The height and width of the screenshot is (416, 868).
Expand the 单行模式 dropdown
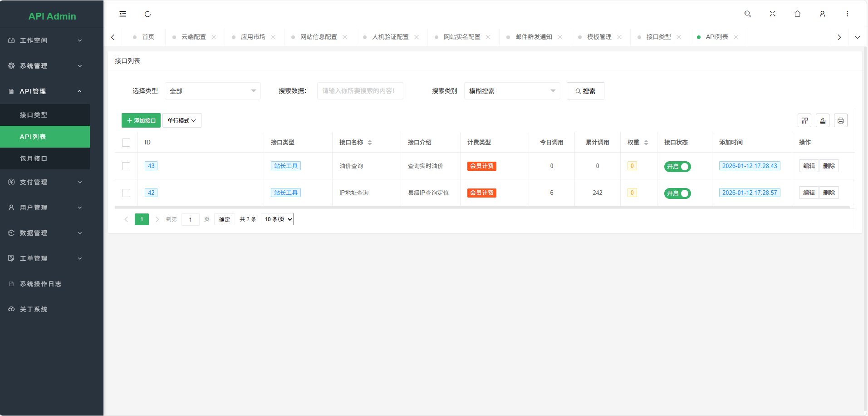point(181,120)
